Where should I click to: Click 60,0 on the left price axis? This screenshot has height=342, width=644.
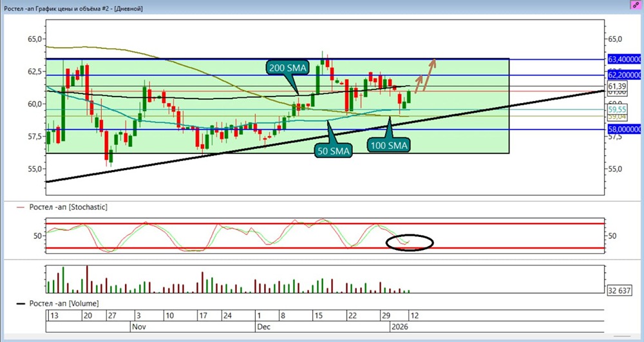(x=35, y=104)
